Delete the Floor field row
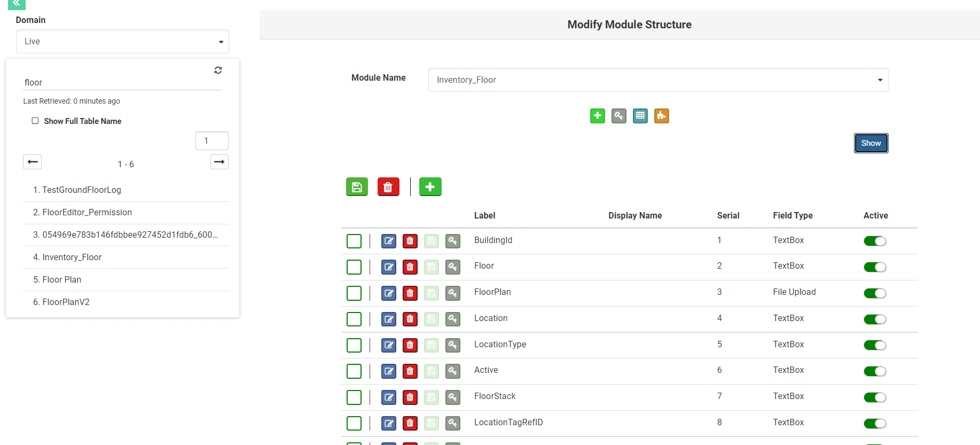 pos(410,267)
